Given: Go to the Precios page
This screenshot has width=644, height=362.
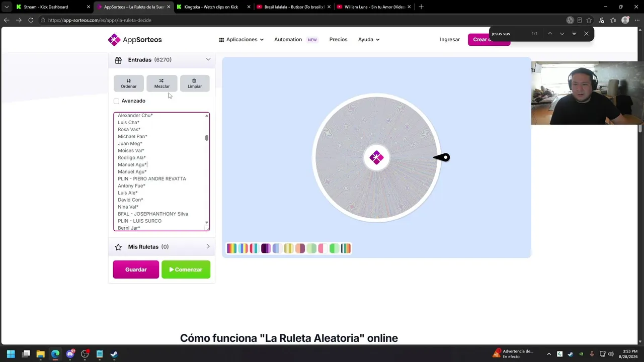Looking at the screenshot, I should tap(338, 40).
